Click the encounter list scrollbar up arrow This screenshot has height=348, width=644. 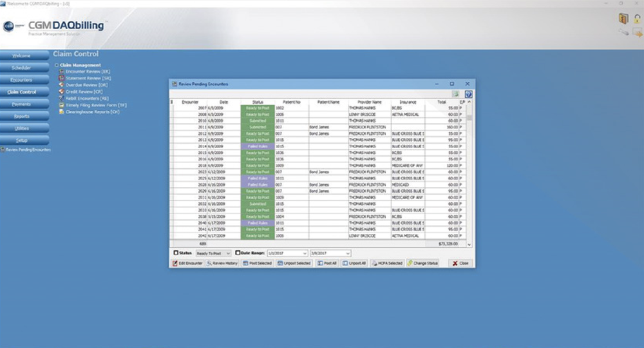pos(469,102)
